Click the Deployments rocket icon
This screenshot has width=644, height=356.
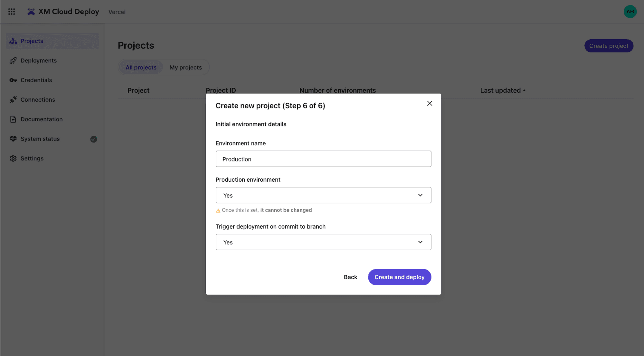click(13, 61)
